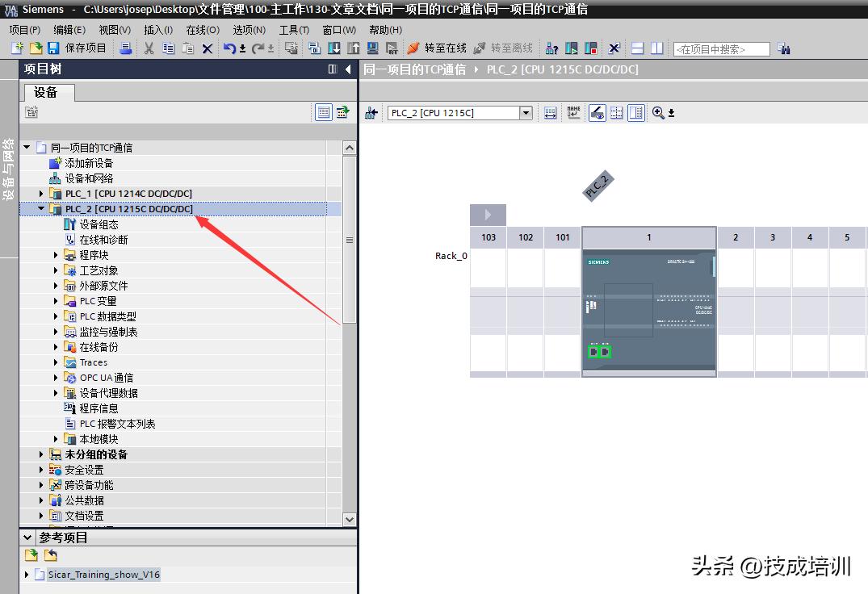Screen dimensions: 868x594
Task: Click the delete X icon in toolbar
Action: (207, 48)
